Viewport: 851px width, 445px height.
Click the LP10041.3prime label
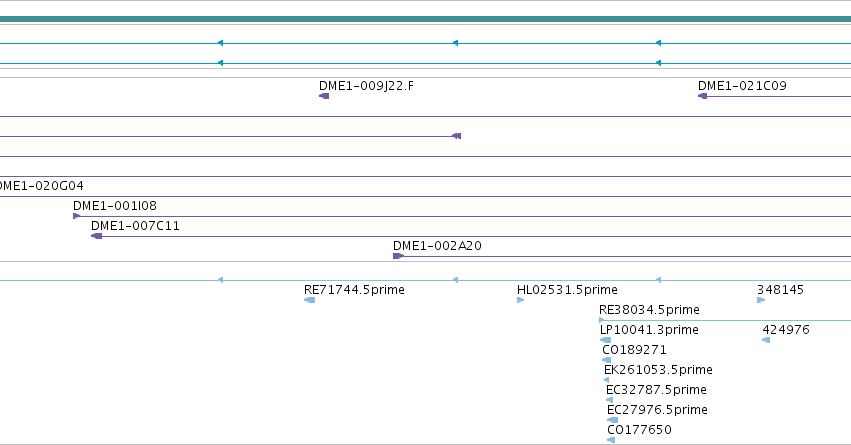click(x=649, y=330)
